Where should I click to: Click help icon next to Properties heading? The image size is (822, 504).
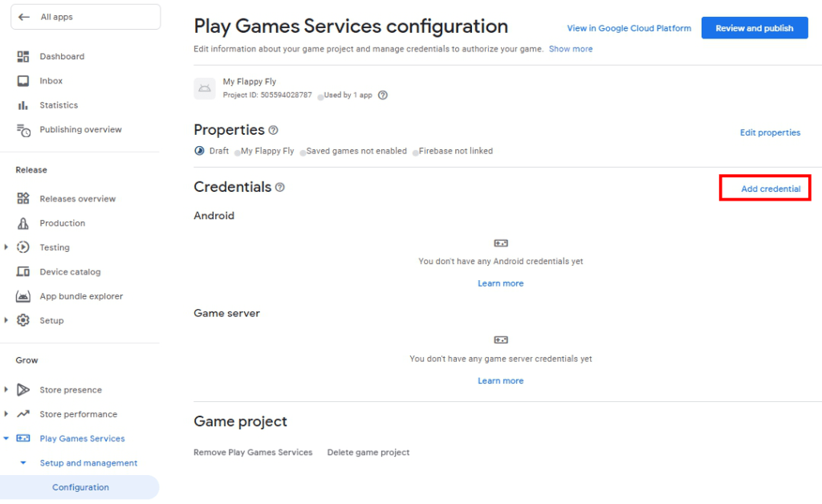pos(273,130)
